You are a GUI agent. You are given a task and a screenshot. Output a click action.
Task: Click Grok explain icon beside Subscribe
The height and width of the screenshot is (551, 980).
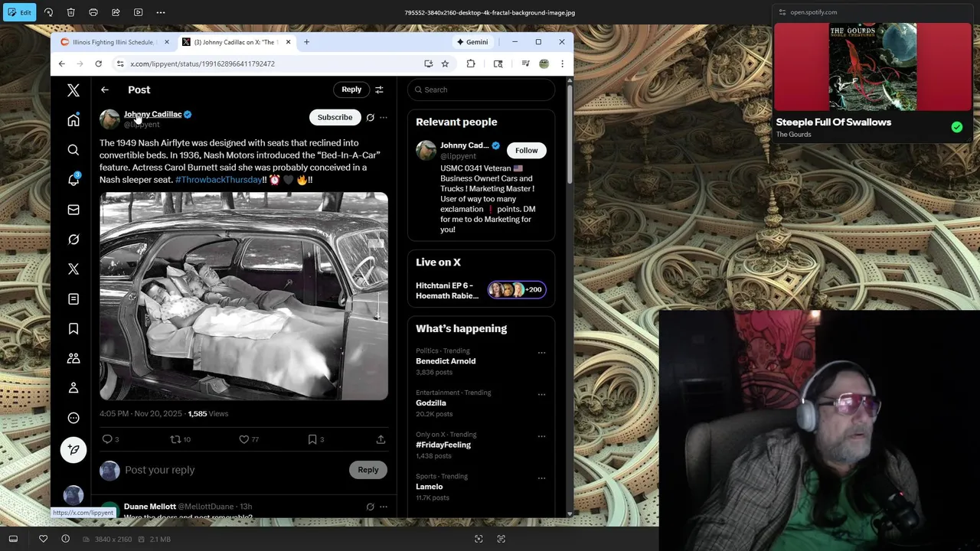coord(370,118)
